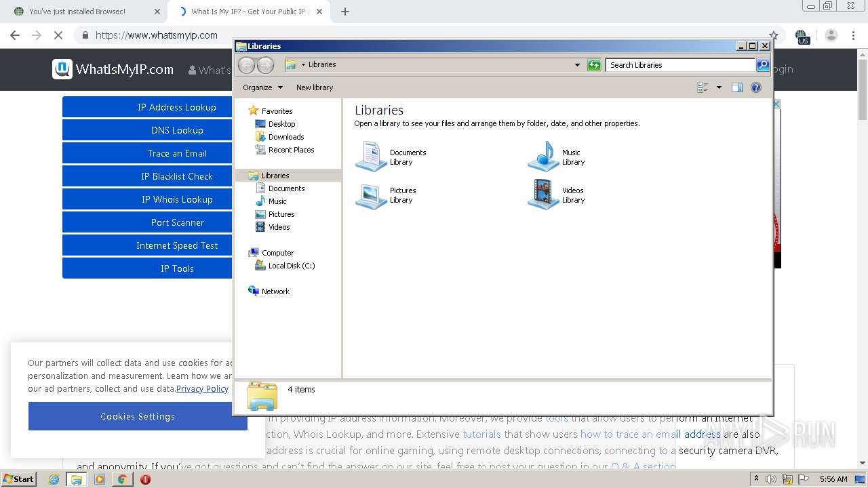Viewport: 868px width, 488px height.
Task: Select Downloads under Favorites
Action: [x=285, y=137]
